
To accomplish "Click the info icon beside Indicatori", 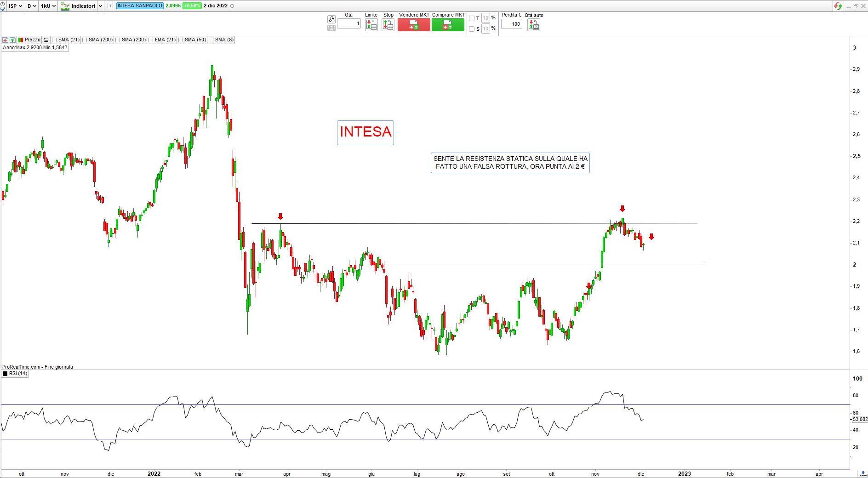I will [110, 6].
